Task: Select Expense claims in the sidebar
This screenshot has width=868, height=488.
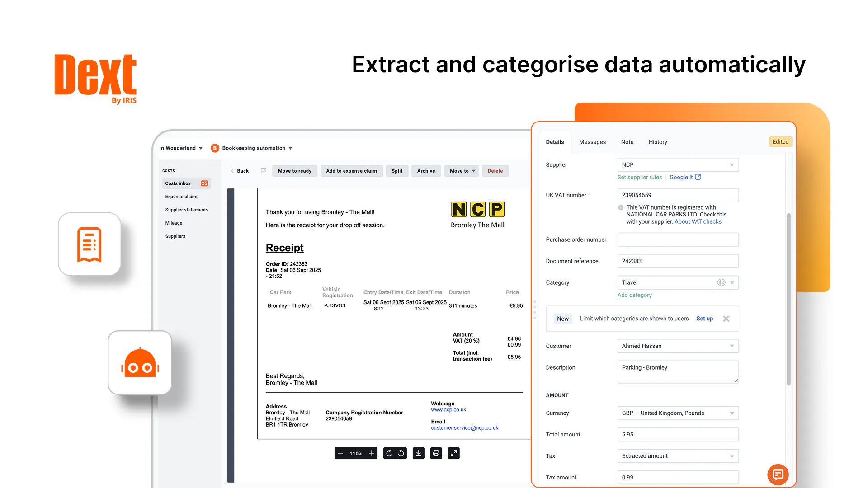Action: (182, 197)
